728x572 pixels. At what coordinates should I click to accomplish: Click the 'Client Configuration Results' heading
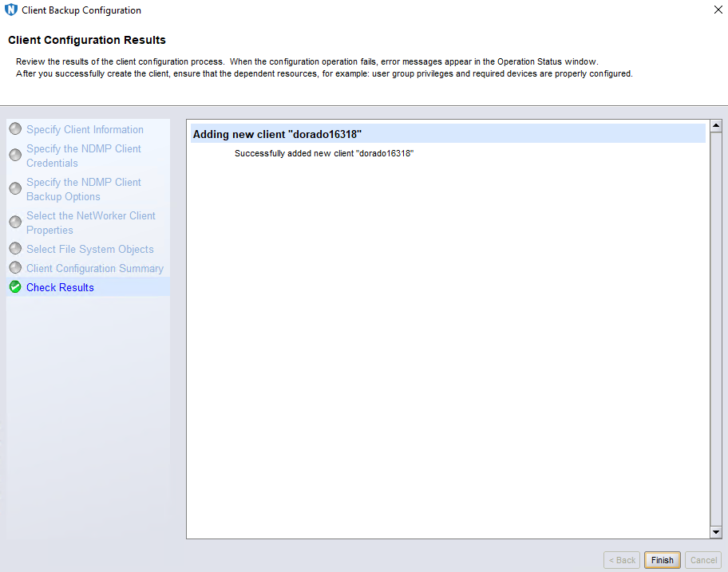(x=87, y=40)
